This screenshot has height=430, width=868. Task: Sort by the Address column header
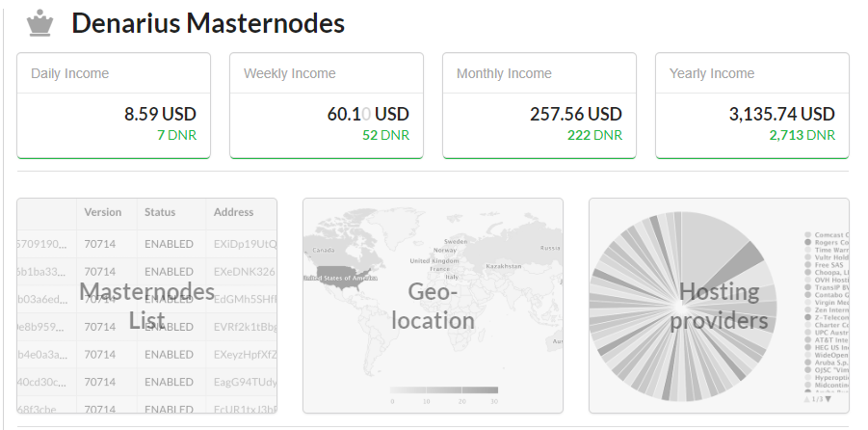coord(234,212)
